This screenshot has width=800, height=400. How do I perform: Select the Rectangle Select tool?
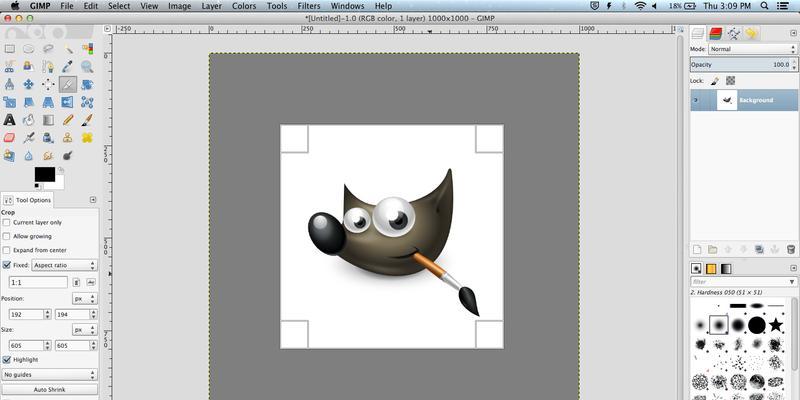(9, 49)
